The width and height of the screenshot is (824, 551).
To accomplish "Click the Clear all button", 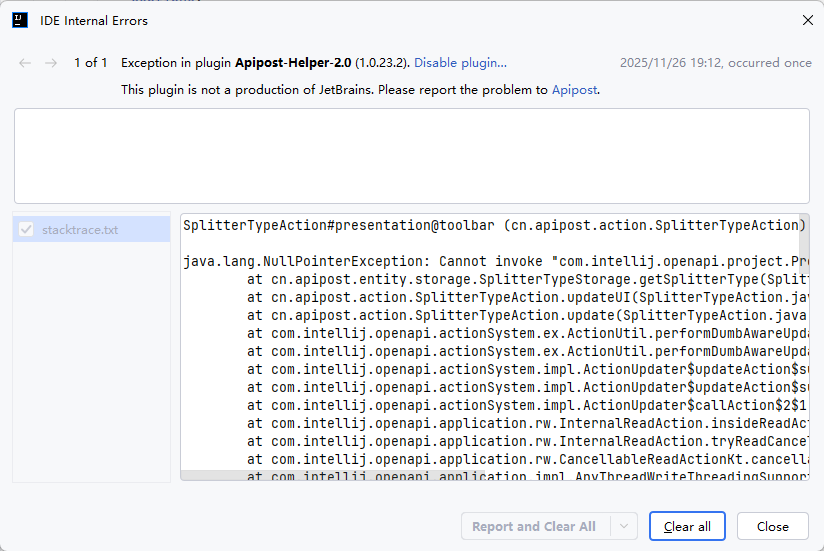I will tap(687, 526).
